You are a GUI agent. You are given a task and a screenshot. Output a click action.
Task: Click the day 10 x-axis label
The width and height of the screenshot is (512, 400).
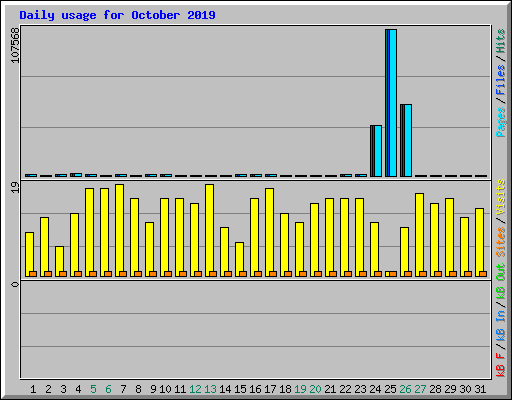point(165,389)
